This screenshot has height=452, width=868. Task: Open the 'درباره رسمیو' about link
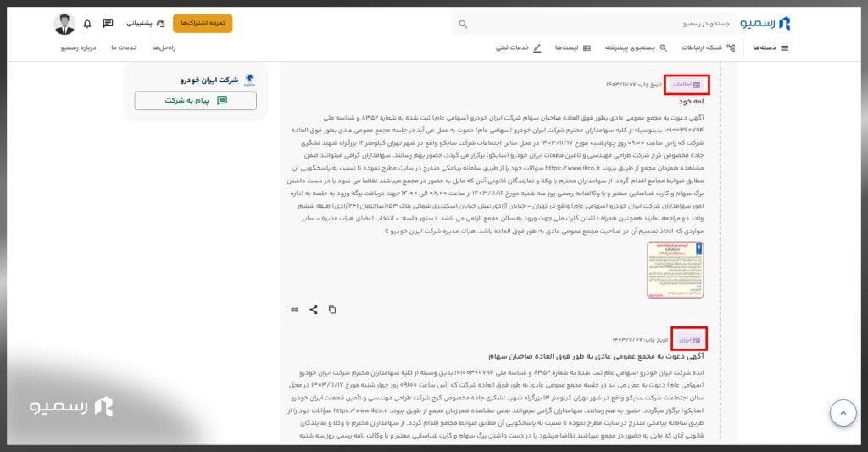point(78,47)
